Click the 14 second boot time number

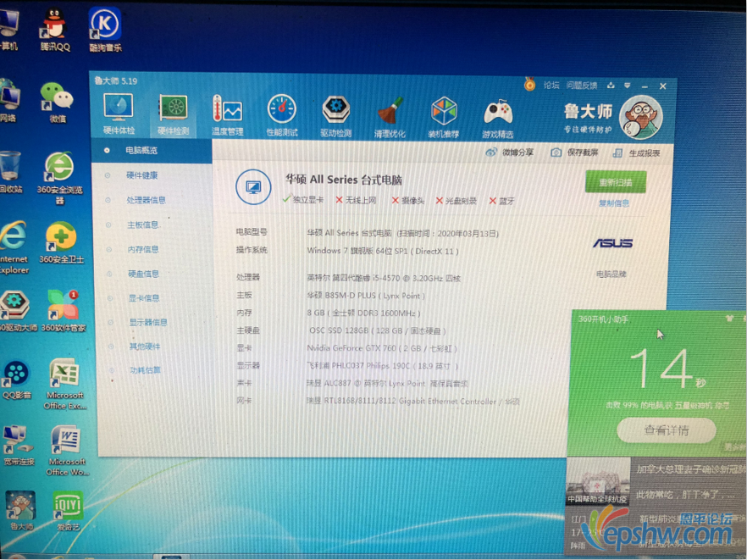pos(661,369)
